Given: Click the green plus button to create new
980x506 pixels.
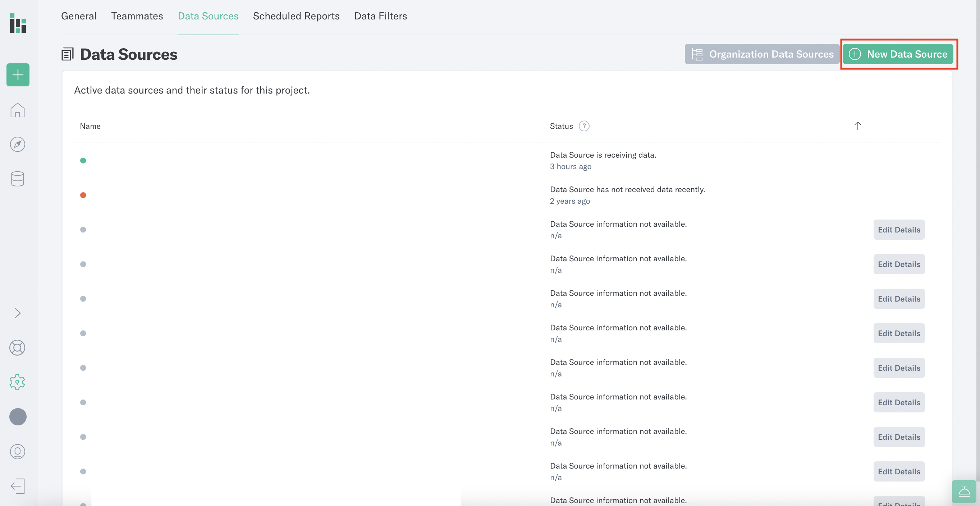Looking at the screenshot, I should 18,75.
